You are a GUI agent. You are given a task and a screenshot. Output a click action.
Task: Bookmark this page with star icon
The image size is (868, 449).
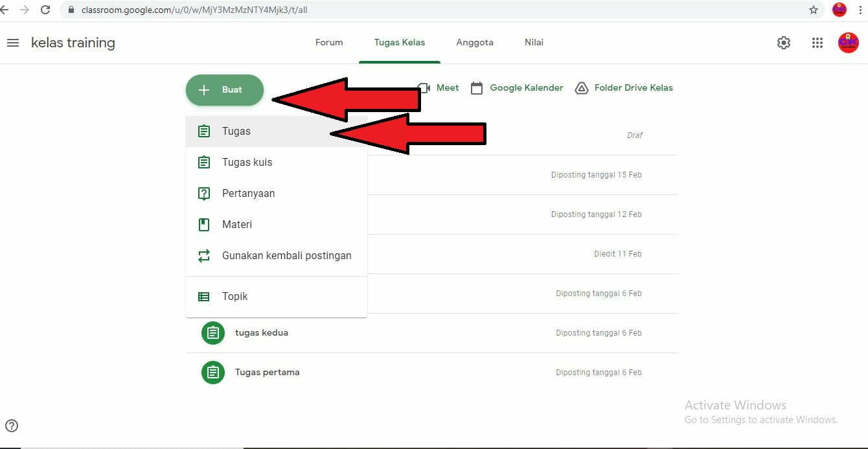click(x=814, y=10)
